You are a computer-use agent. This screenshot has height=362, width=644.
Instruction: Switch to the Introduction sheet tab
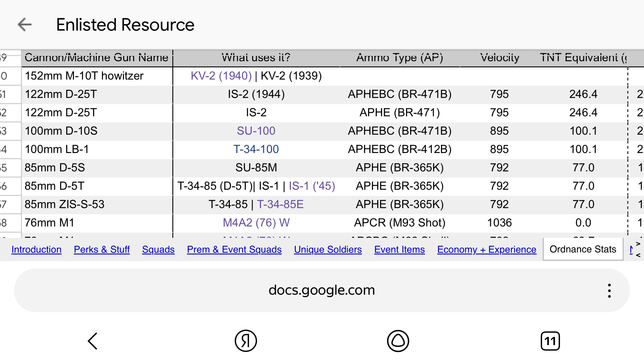pos(36,249)
